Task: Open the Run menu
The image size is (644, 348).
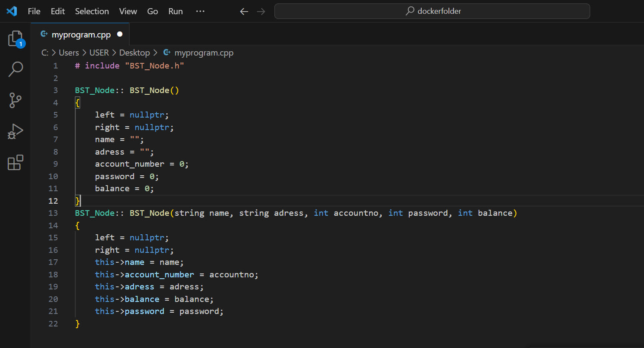Action: pos(175,11)
